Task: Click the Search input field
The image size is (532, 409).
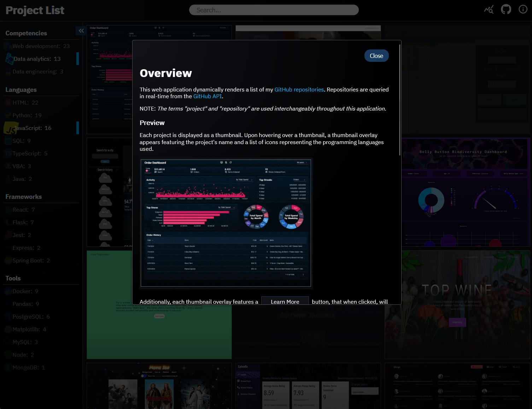Action: [x=274, y=10]
